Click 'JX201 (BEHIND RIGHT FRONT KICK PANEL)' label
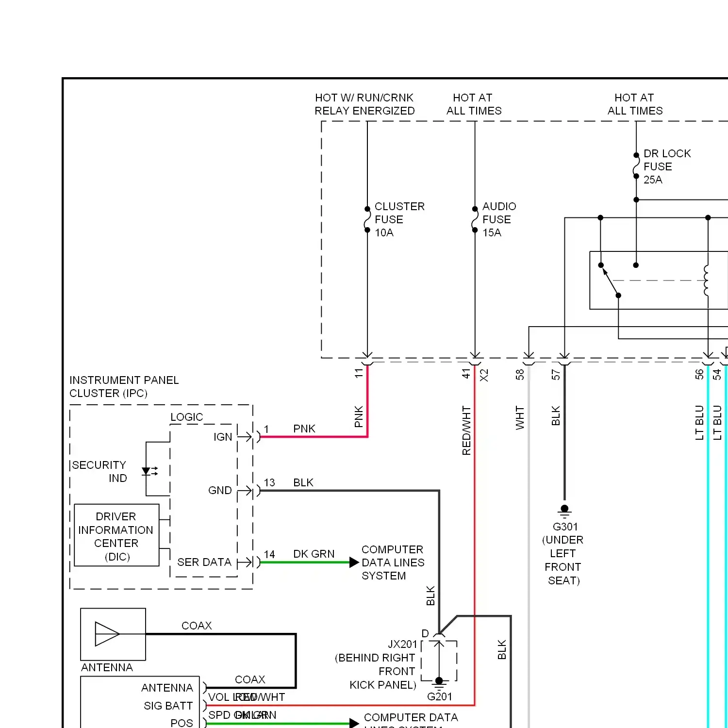 [x=376, y=664]
